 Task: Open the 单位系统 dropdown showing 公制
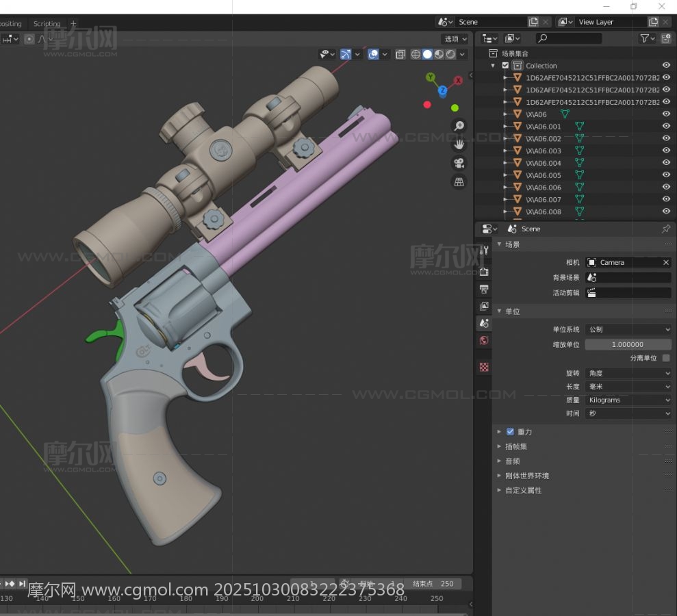[628, 329]
